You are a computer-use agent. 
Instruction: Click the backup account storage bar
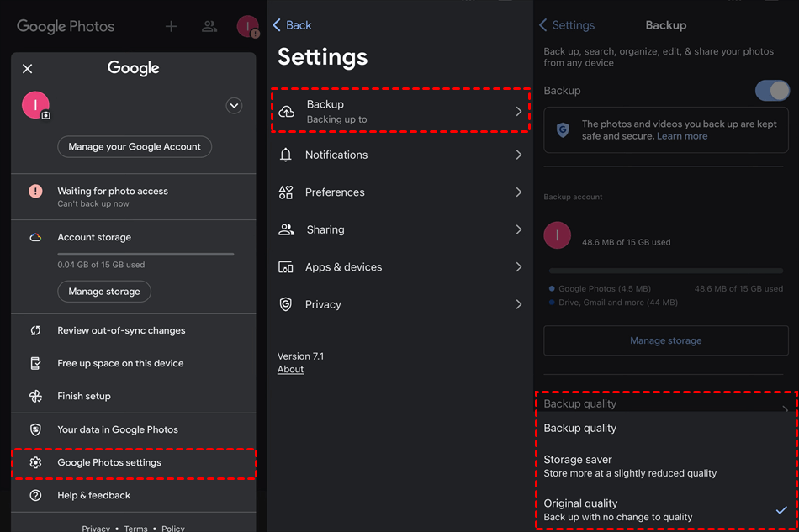coord(666,271)
